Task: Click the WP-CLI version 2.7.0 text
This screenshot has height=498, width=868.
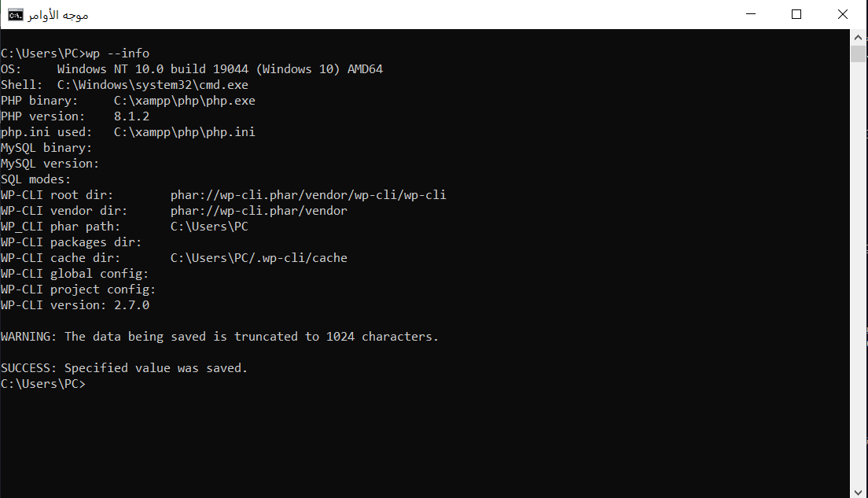Action: (x=75, y=305)
